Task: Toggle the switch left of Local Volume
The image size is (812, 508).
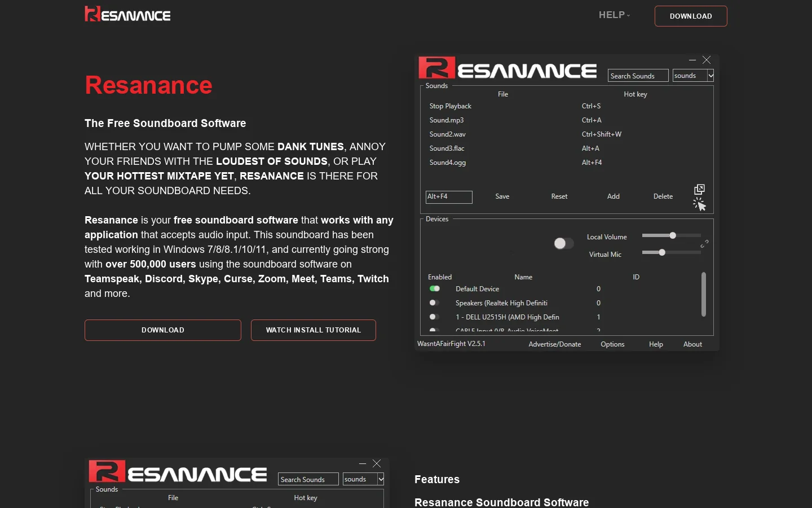Action: point(563,243)
